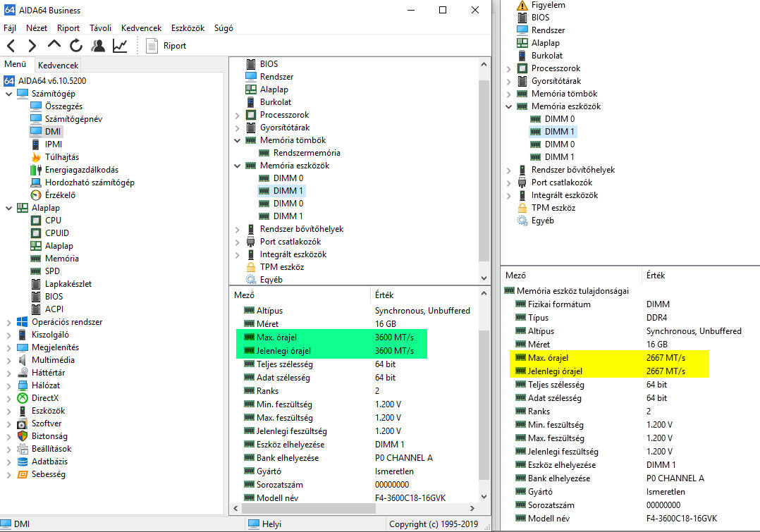
Task: Open the user management toolbar icon
Action: pyautogui.click(x=98, y=46)
